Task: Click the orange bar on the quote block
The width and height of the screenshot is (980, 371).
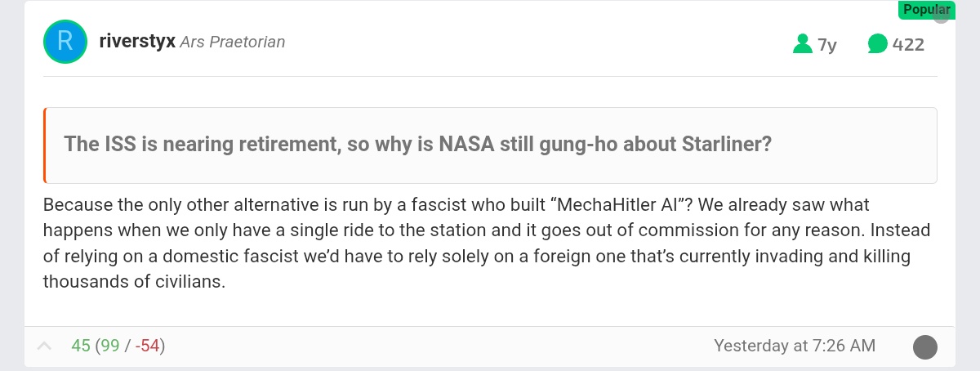Action: click(45, 145)
